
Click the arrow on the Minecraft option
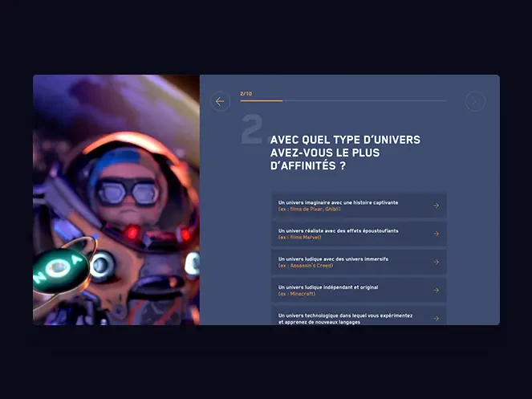point(436,290)
